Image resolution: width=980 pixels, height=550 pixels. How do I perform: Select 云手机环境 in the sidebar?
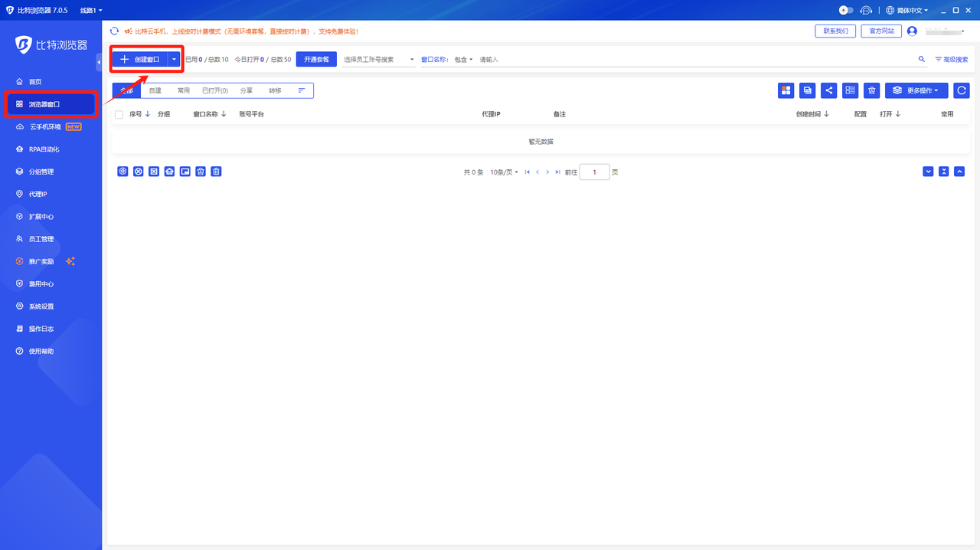coord(47,126)
